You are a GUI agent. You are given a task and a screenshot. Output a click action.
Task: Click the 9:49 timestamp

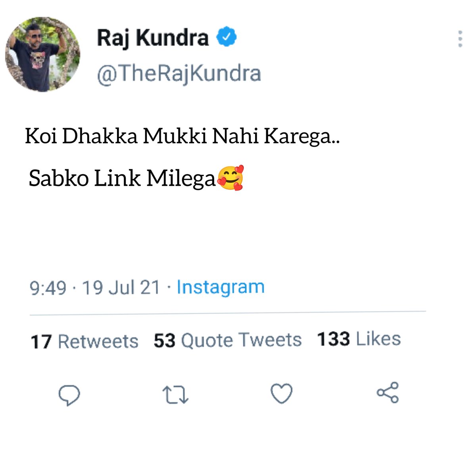(48, 288)
